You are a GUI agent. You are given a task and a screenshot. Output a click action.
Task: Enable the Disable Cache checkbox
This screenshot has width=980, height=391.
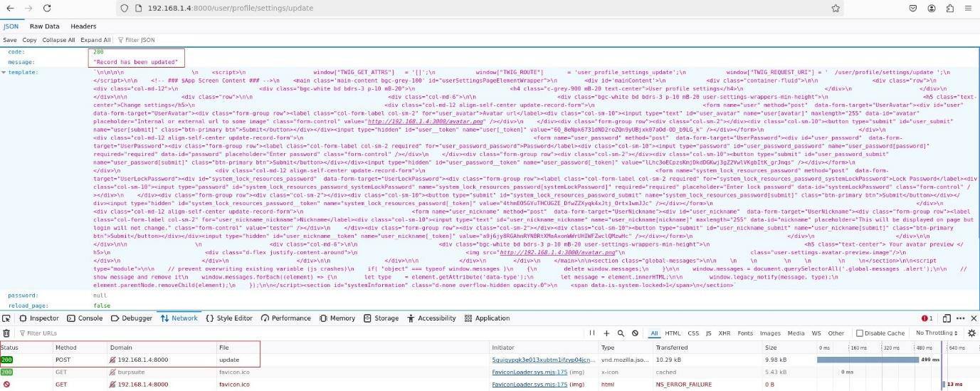pos(860,333)
